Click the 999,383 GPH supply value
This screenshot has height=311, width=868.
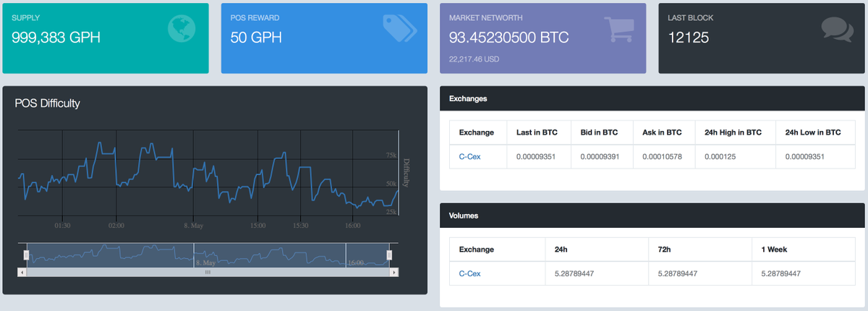click(x=56, y=37)
